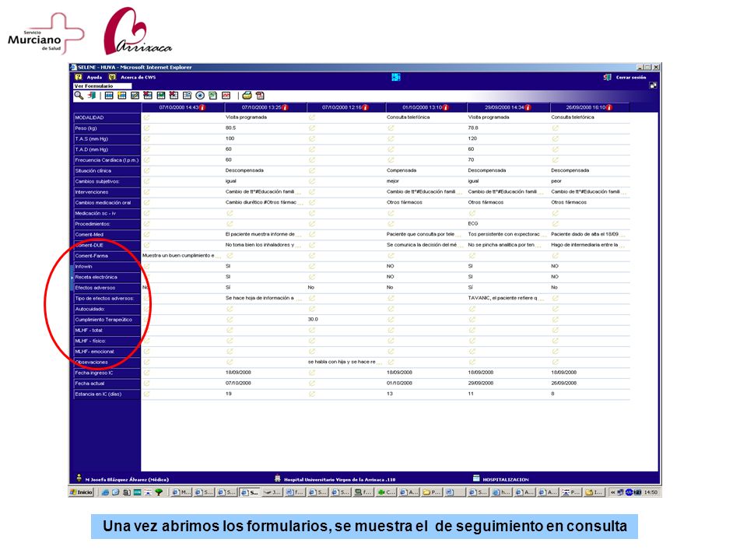Open info icon for 29/09/2008 14:34
Screen dimensions: 747x560
pyautogui.click(x=528, y=107)
